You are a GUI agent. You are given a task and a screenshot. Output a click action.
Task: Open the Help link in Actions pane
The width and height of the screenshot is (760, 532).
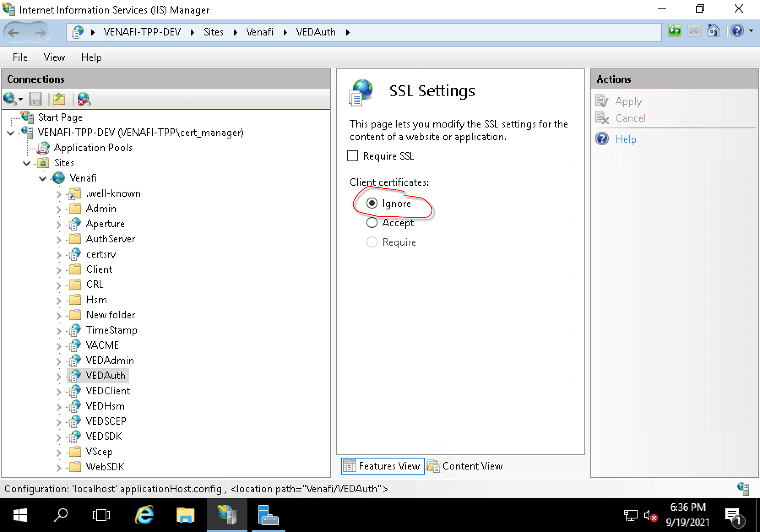[626, 139]
